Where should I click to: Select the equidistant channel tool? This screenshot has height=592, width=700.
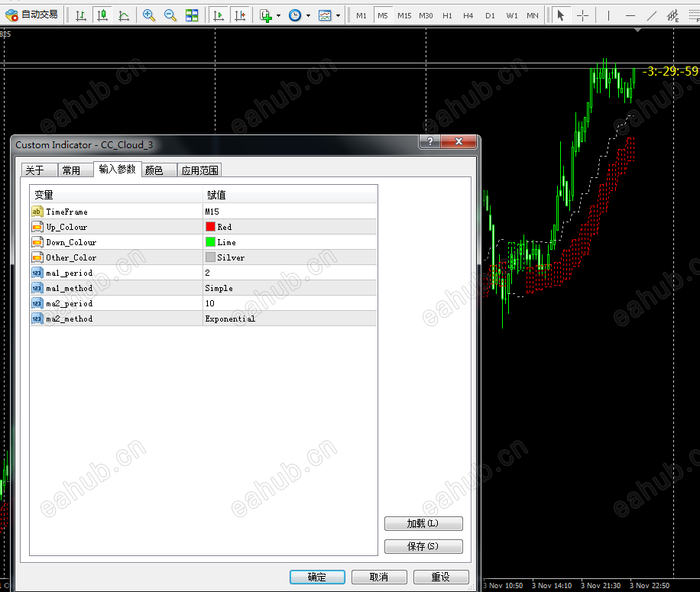click(672, 15)
